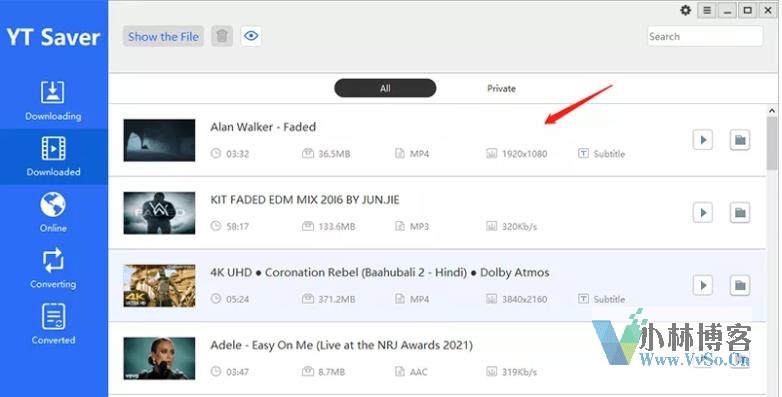Open the Downloading section
Viewport: 782px width, 397px height.
point(53,101)
